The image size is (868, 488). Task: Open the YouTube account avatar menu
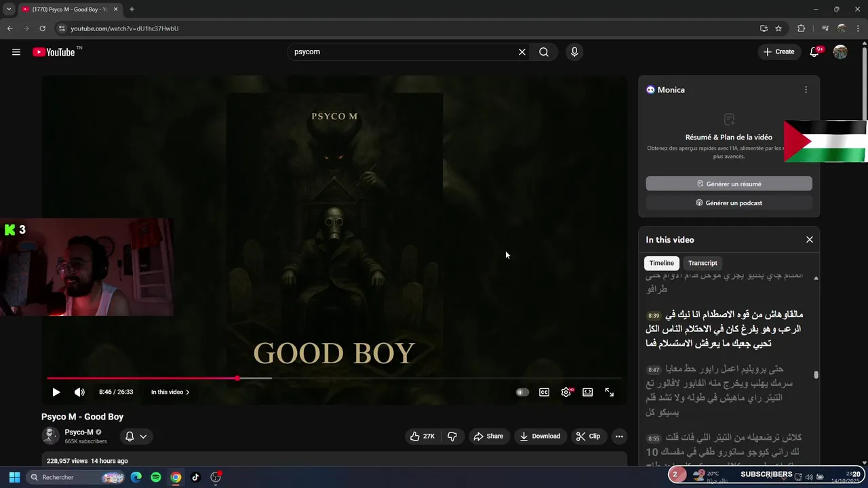click(840, 52)
